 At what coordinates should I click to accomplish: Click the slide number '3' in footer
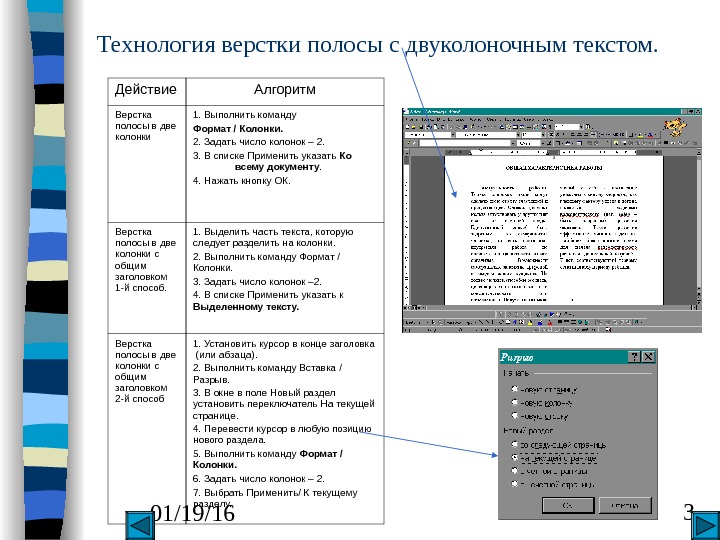pos(688,512)
